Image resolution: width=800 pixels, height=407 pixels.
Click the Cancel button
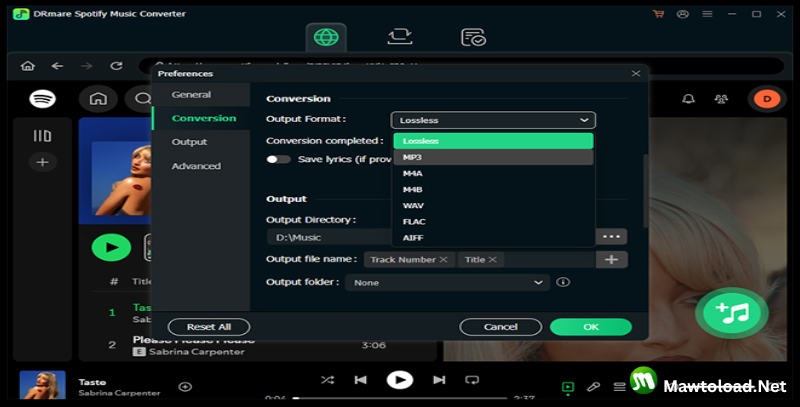501,327
